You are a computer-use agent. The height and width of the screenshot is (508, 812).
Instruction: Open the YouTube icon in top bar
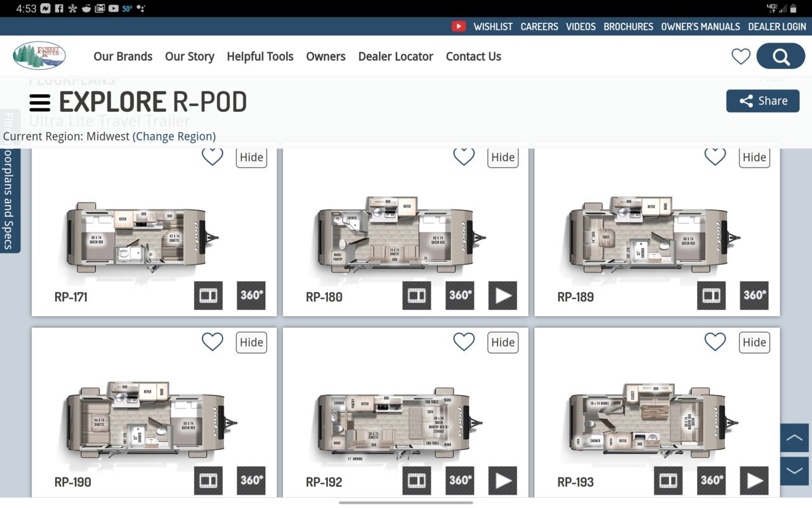[x=459, y=26]
